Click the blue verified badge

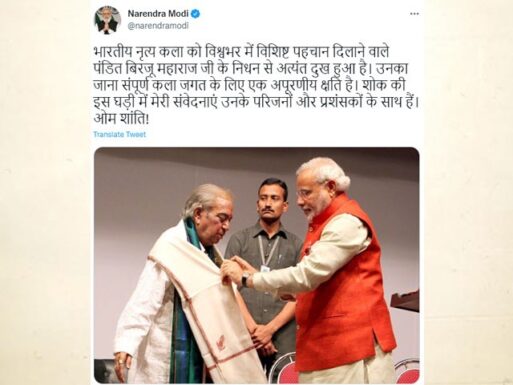[196, 14]
